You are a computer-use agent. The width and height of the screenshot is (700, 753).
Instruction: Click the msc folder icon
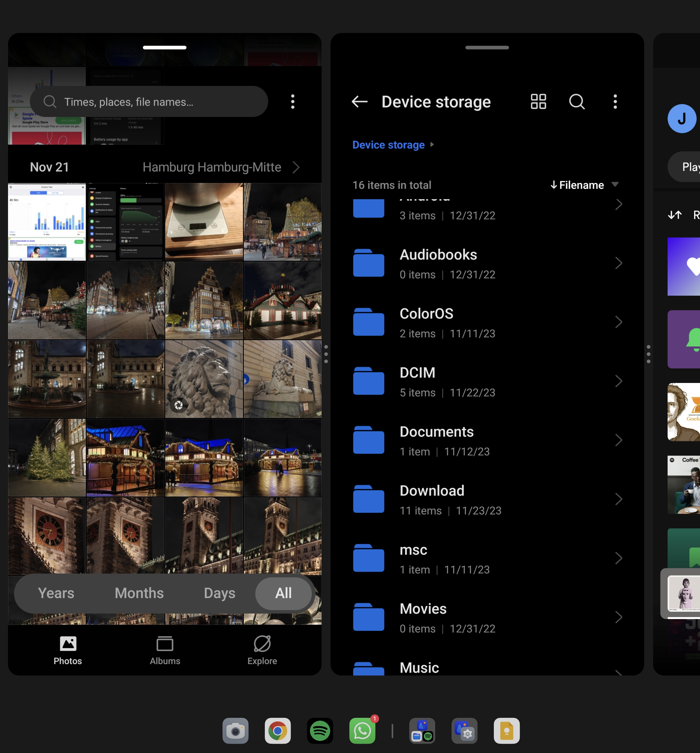tap(369, 558)
